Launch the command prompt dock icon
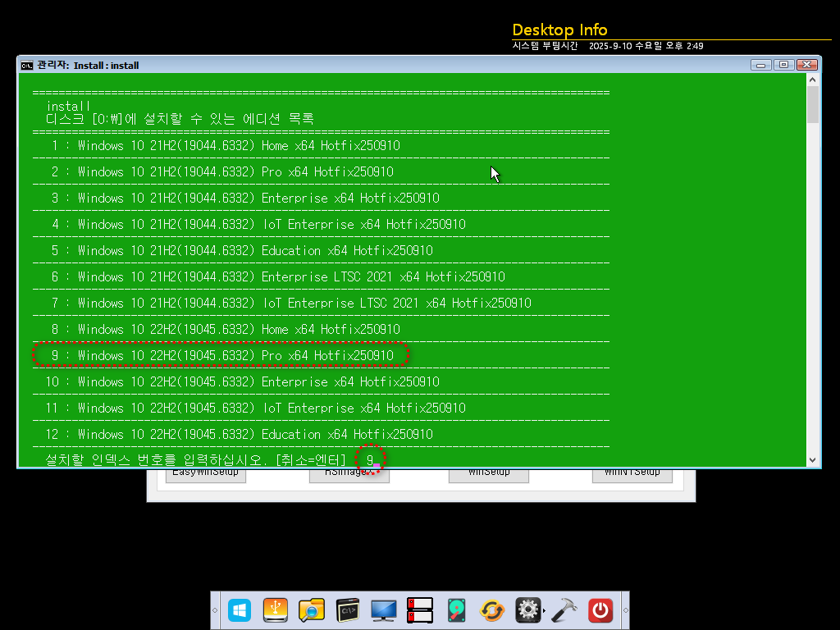 (x=347, y=610)
